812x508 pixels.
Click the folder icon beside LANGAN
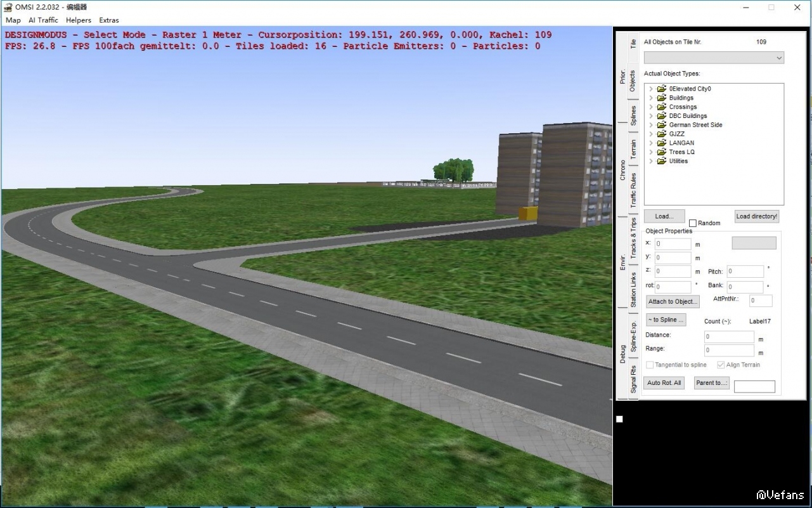point(662,143)
